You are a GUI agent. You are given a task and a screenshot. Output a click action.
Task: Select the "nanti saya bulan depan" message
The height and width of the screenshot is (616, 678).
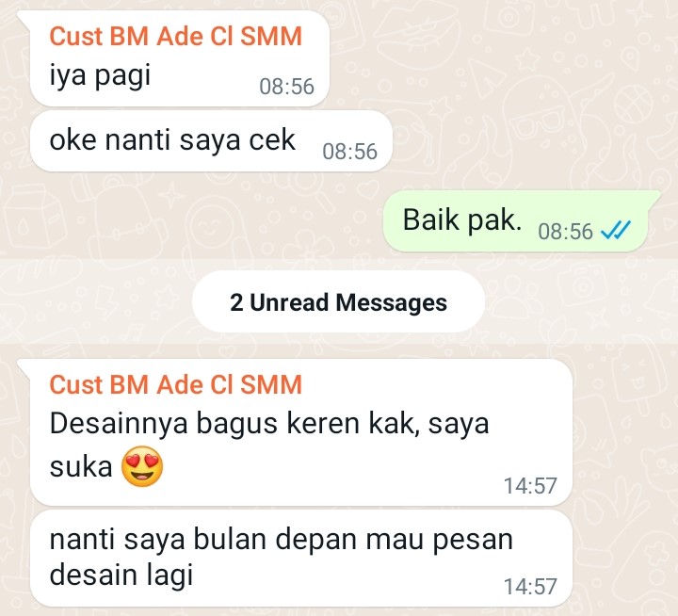(x=301, y=558)
